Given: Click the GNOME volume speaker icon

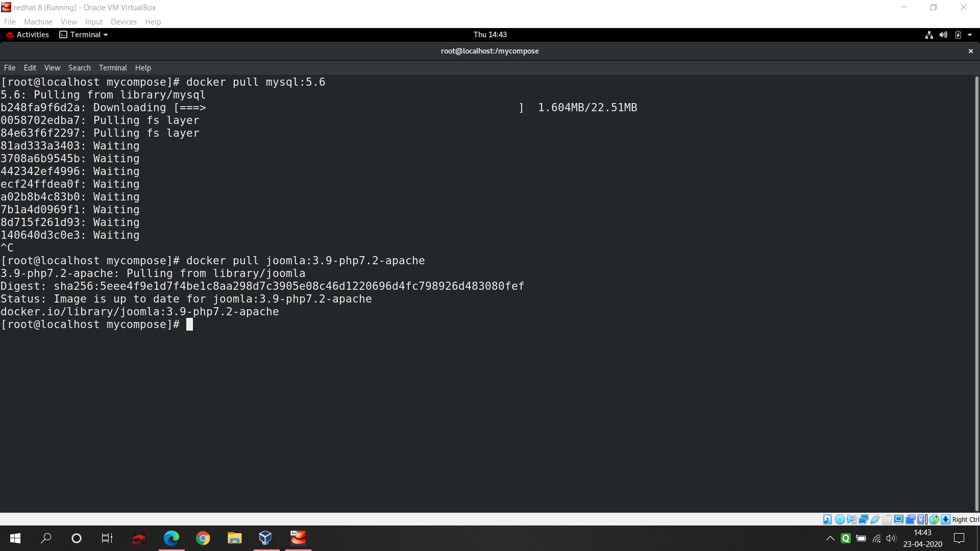Looking at the screenshot, I should click(943, 35).
